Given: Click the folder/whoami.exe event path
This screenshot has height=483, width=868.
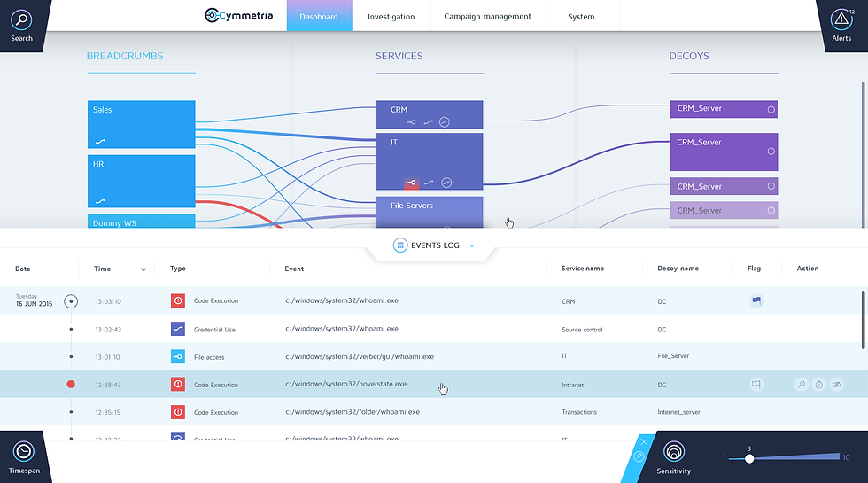Looking at the screenshot, I should (353, 411).
